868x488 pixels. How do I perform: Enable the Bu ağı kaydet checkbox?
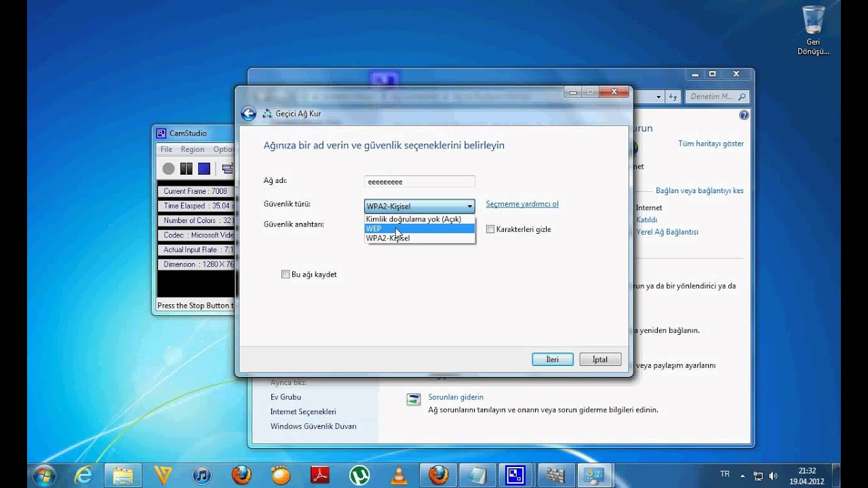pos(285,274)
